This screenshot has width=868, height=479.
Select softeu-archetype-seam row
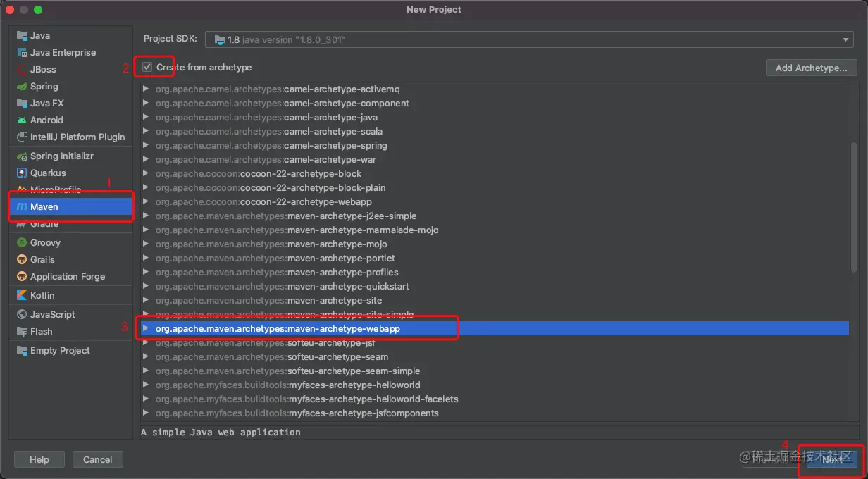tap(494, 356)
